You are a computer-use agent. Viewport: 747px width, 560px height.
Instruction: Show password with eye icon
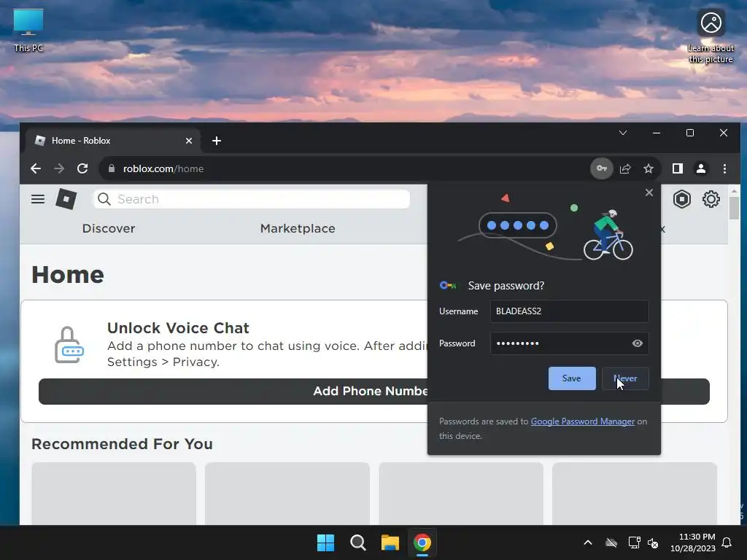point(638,343)
